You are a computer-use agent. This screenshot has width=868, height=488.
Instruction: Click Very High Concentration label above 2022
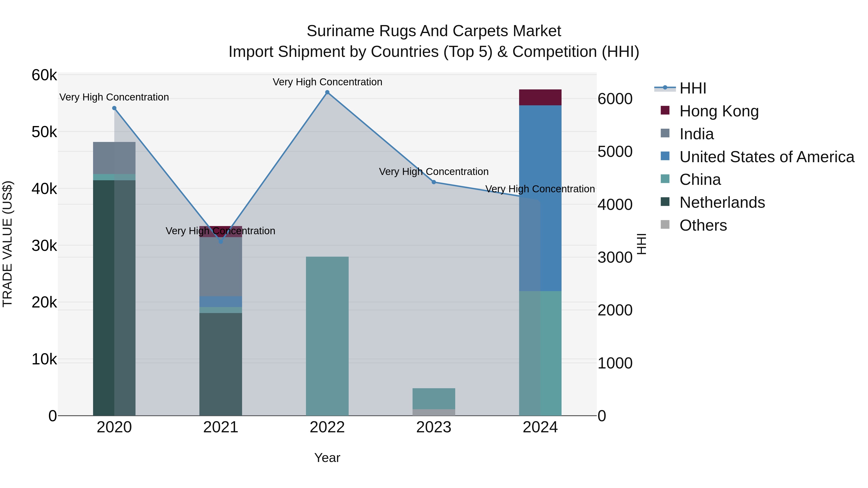coord(327,82)
